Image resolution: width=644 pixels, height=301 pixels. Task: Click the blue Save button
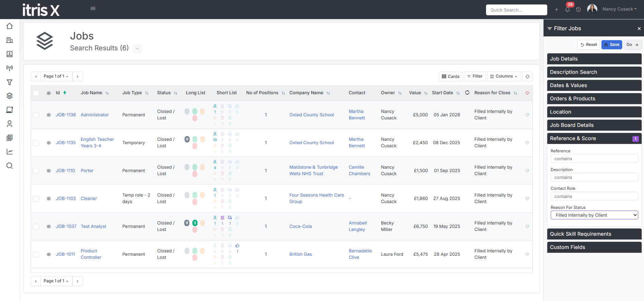click(612, 45)
